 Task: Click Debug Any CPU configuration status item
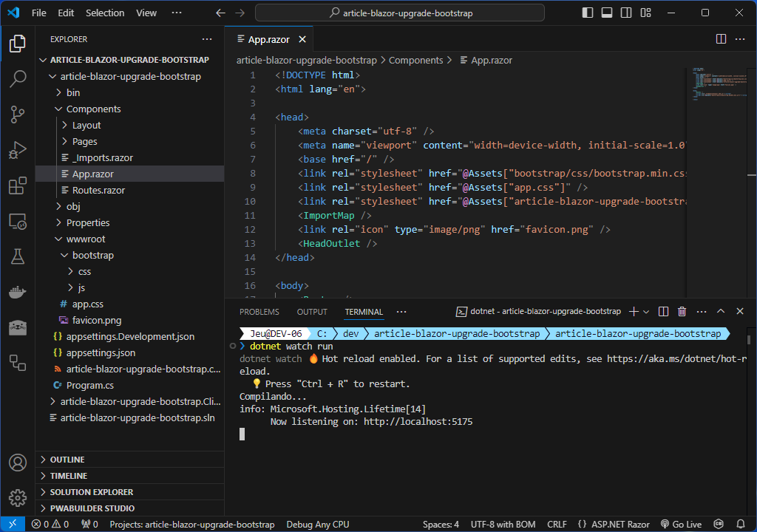(x=318, y=525)
